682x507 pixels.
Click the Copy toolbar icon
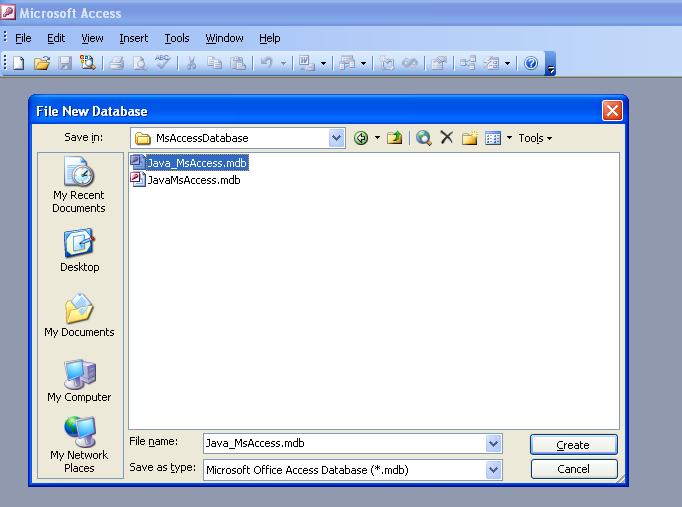pos(214,63)
